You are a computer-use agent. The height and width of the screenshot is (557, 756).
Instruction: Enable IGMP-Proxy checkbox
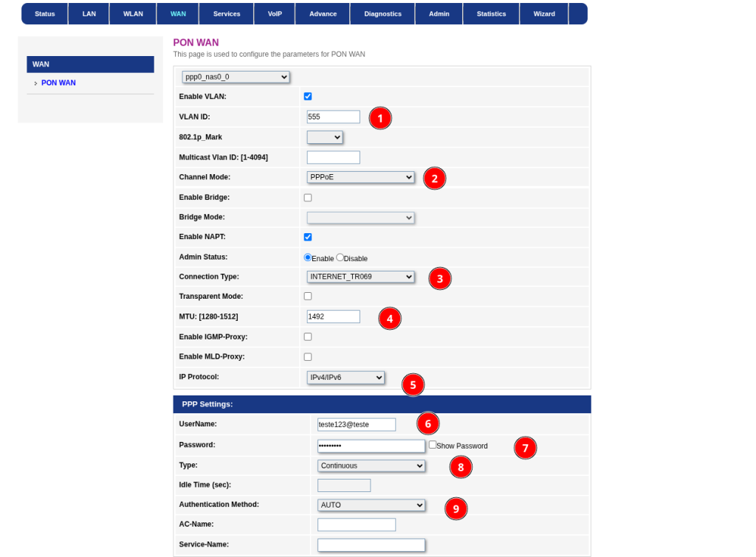(308, 337)
